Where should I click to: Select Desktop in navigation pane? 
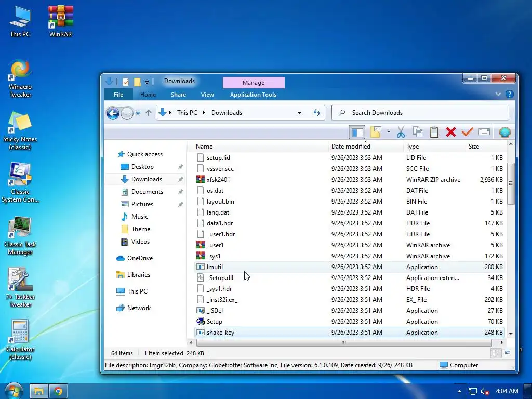point(142,167)
